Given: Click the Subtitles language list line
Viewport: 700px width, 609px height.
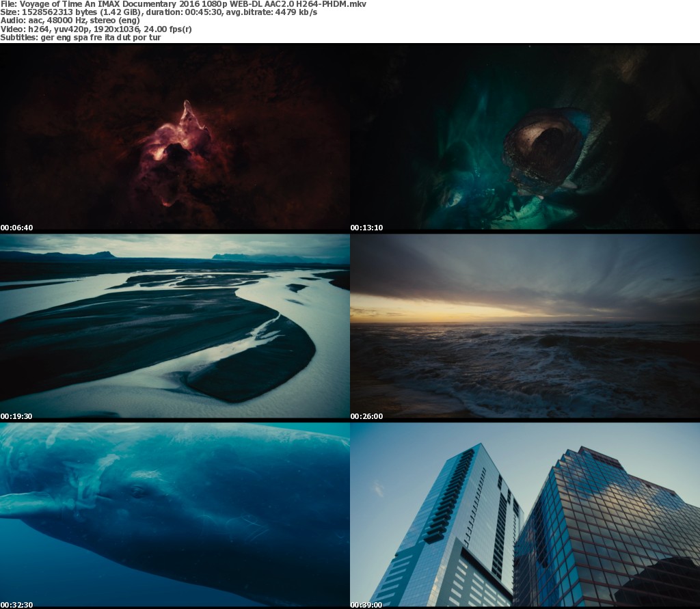Looking at the screenshot, I should [81, 37].
